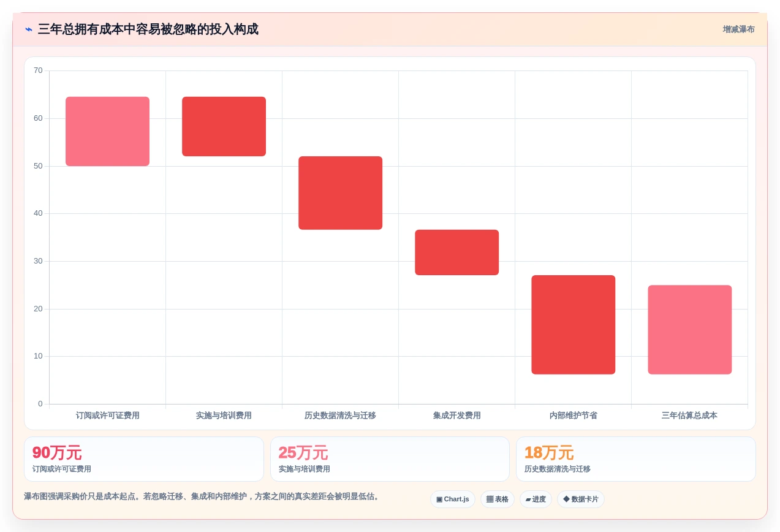Click the y-axis tick value 70

[38, 70]
